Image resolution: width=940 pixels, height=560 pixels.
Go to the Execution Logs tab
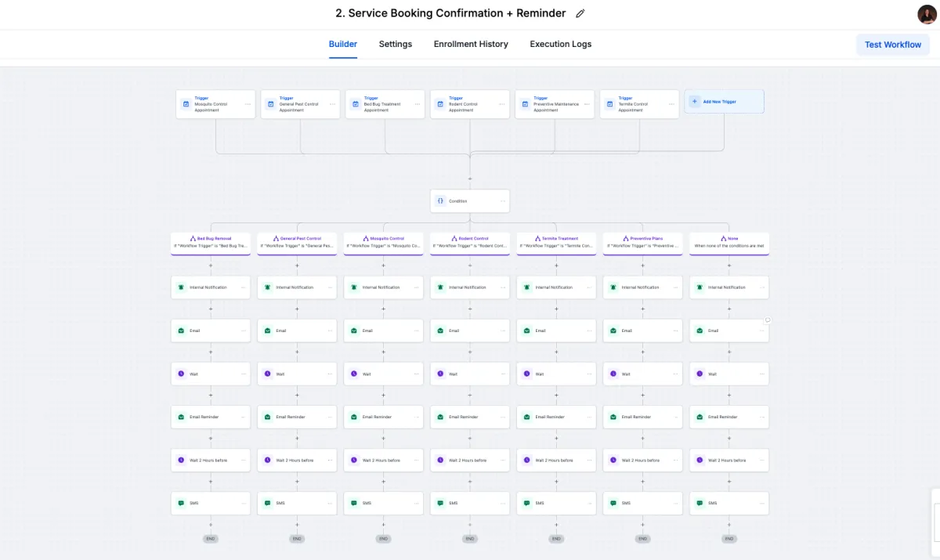coord(560,45)
